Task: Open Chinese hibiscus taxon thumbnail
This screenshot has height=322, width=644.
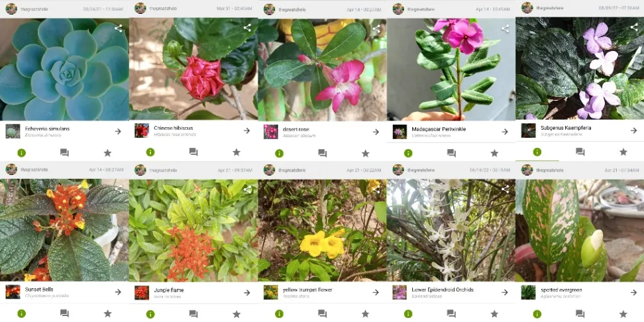Action: pos(142,131)
